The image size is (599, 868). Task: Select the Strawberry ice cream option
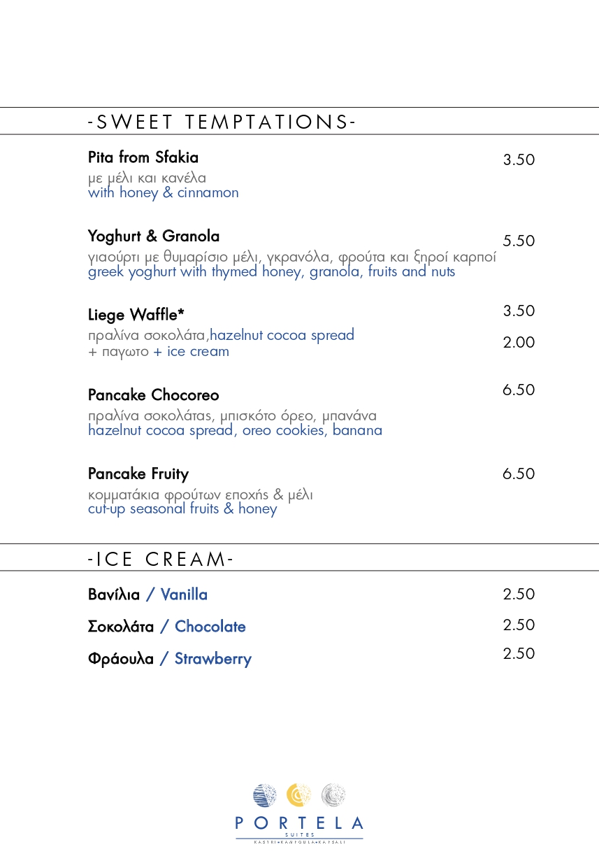(170, 659)
